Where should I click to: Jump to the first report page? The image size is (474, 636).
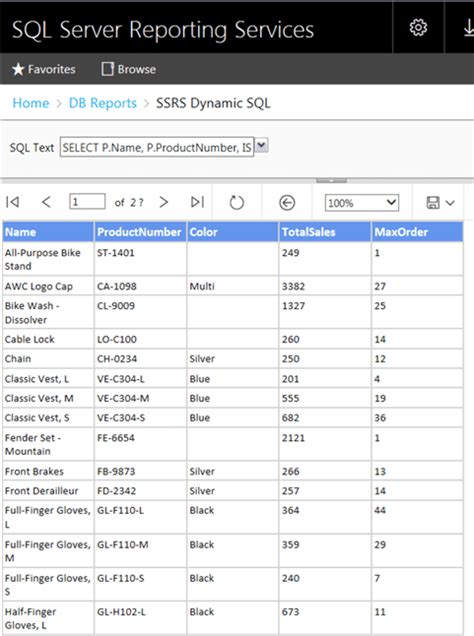(x=13, y=202)
